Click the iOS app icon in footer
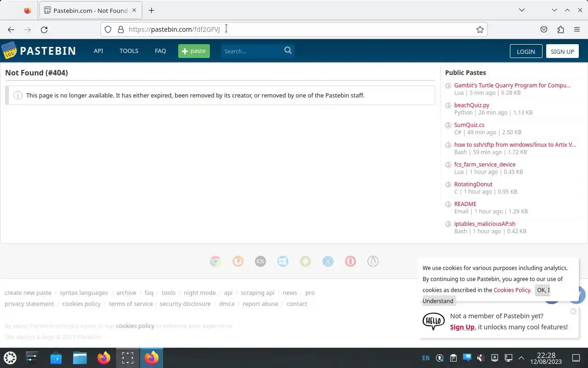This screenshot has width=588, height=368. tap(260, 261)
